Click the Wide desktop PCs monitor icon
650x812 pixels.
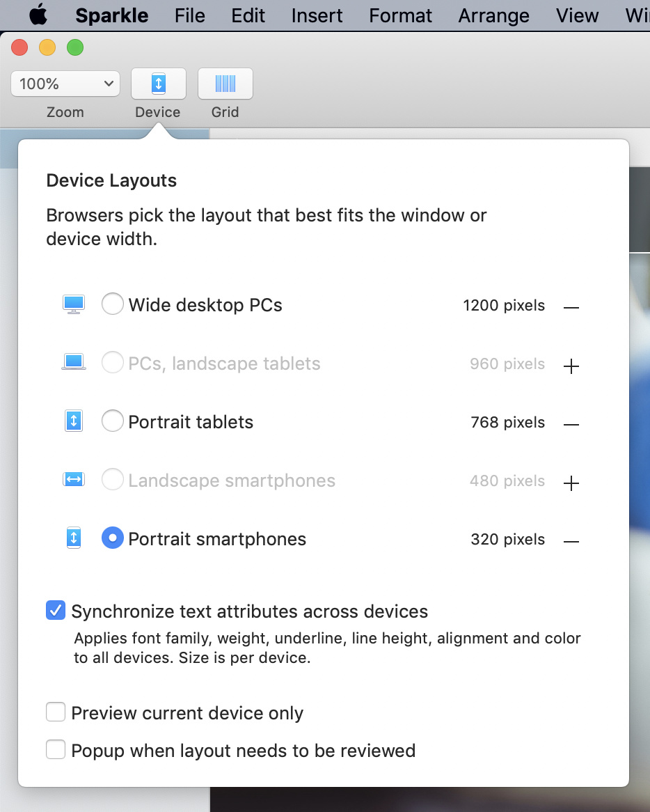(x=74, y=304)
